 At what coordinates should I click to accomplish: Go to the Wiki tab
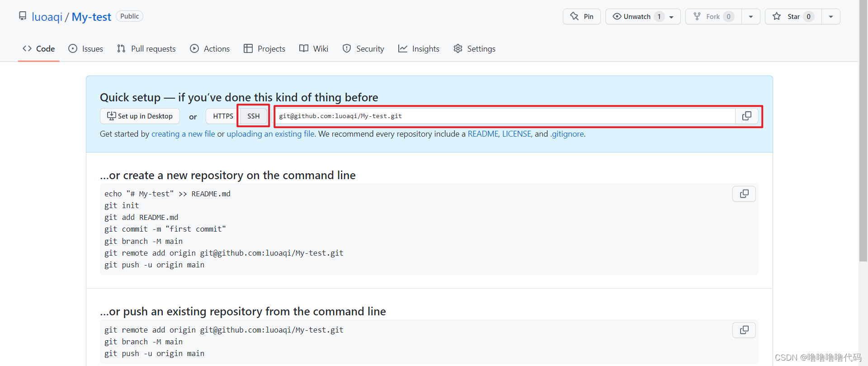(314, 48)
